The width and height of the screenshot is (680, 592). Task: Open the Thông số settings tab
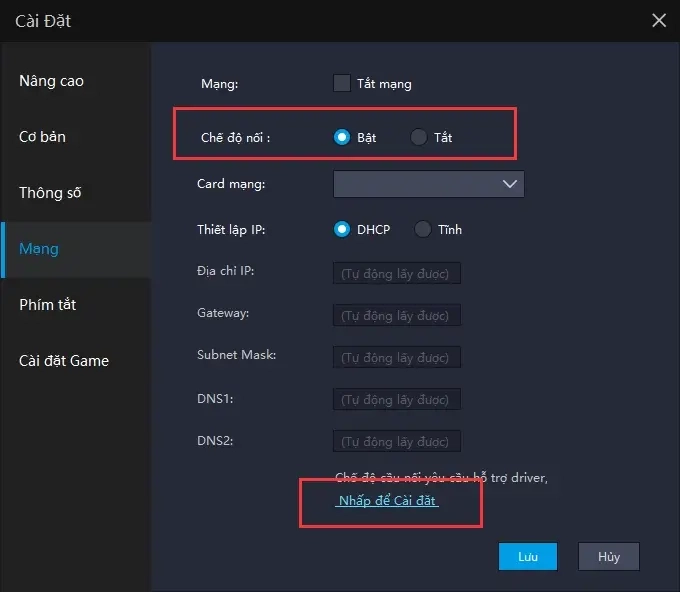[x=50, y=193]
